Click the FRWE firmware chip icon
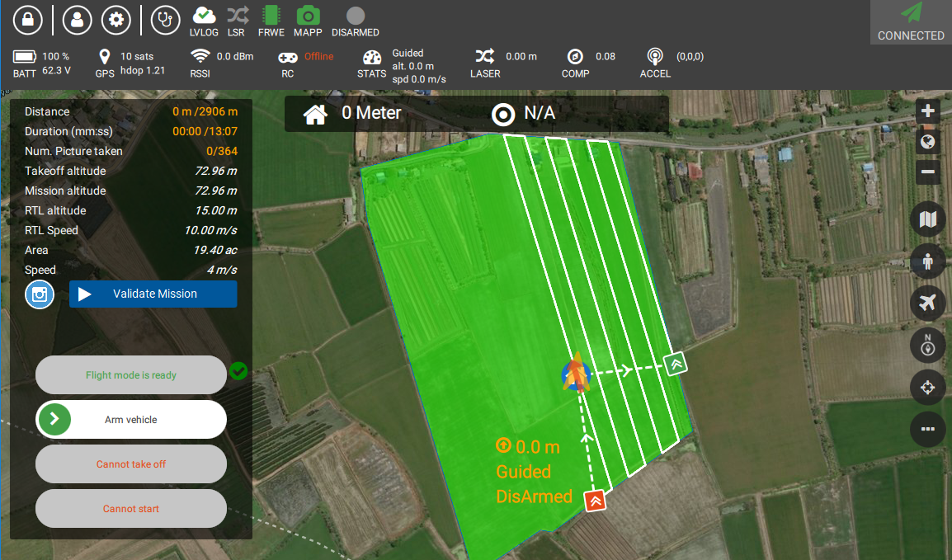Screen dimensions: 952x560 271,16
